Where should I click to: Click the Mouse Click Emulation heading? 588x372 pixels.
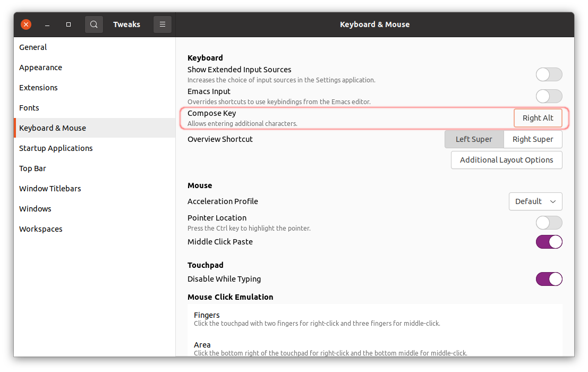[x=230, y=297]
